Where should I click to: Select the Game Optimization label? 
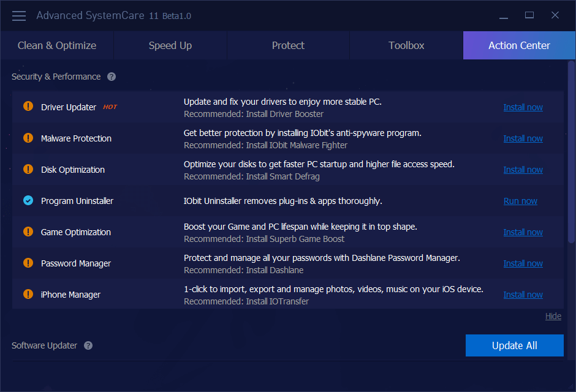click(75, 232)
